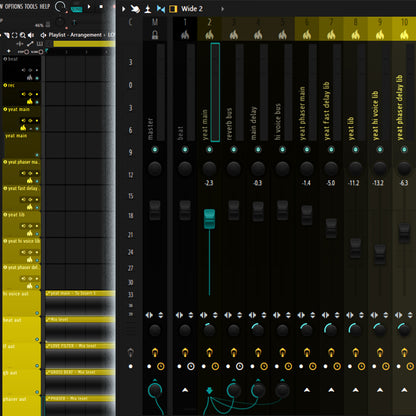Click the yeat main volume fader
This screenshot has height=416, width=416.
pyautogui.click(x=209, y=219)
